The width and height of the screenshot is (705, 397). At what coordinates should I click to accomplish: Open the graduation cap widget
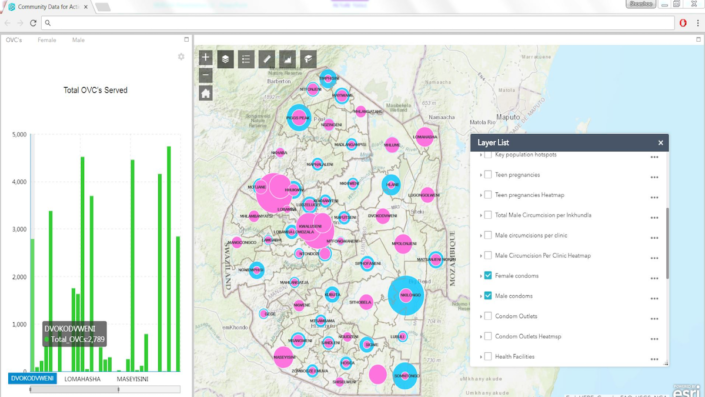point(308,59)
